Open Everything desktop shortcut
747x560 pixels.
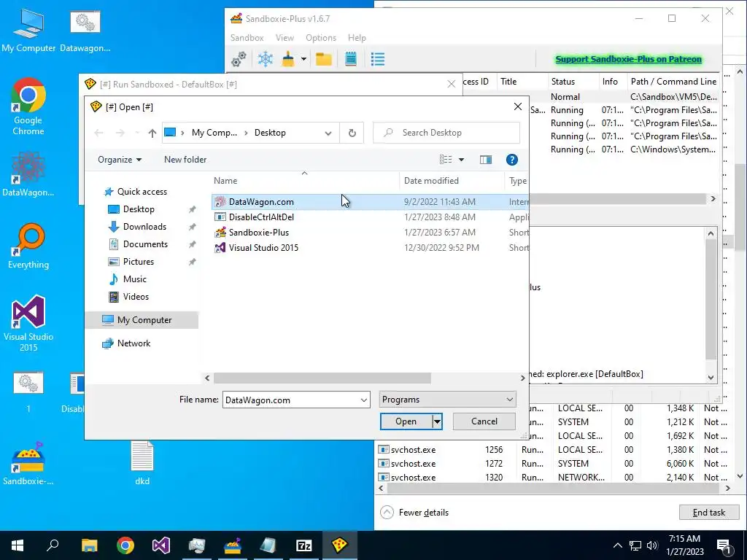(x=28, y=246)
